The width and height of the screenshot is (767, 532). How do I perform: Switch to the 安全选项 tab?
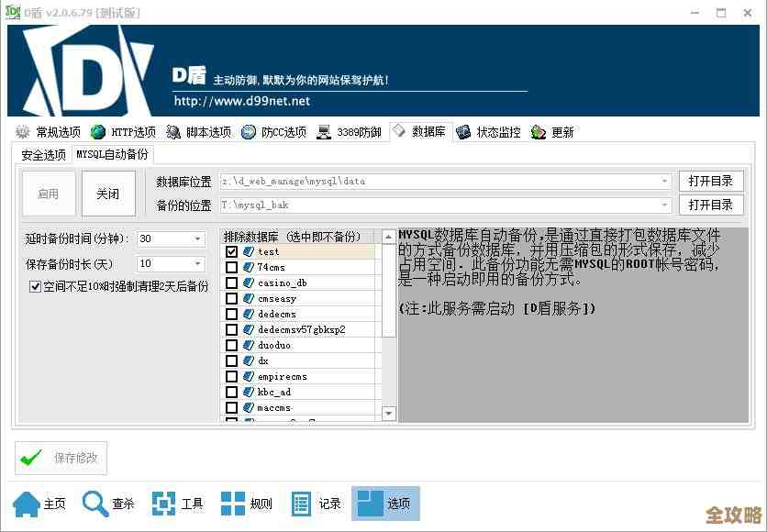[43, 155]
